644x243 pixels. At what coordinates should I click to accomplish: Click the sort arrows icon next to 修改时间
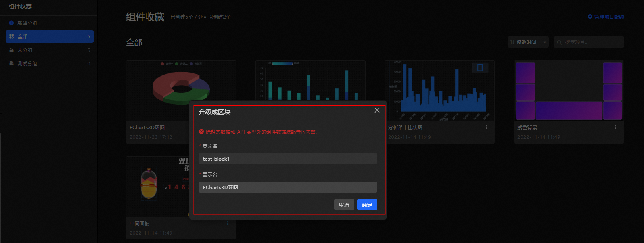pyautogui.click(x=512, y=42)
